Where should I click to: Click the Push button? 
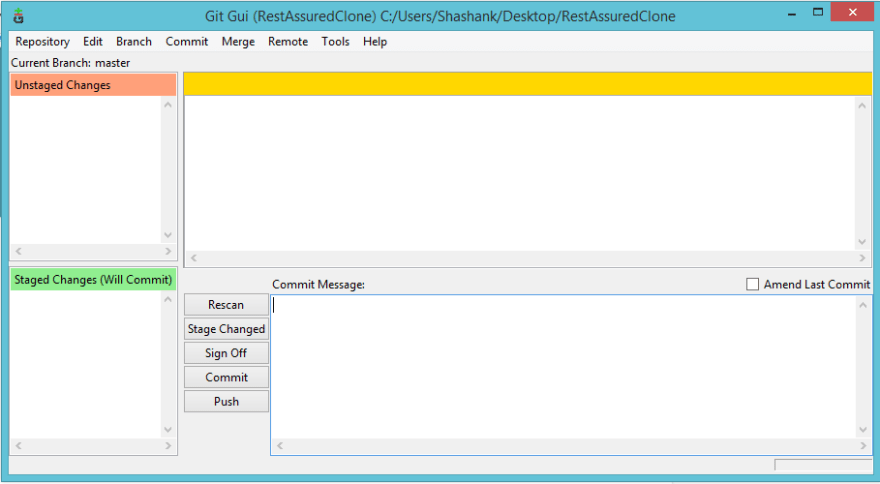point(226,401)
